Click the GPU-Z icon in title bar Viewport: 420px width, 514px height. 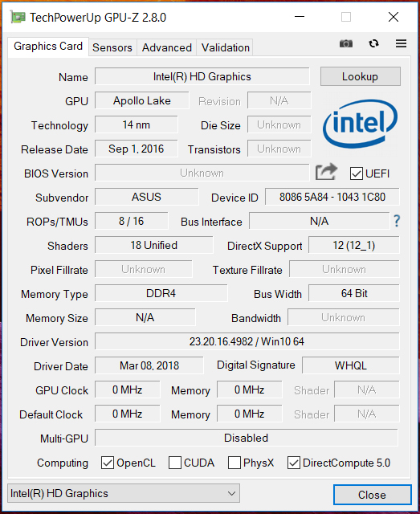(x=18, y=17)
